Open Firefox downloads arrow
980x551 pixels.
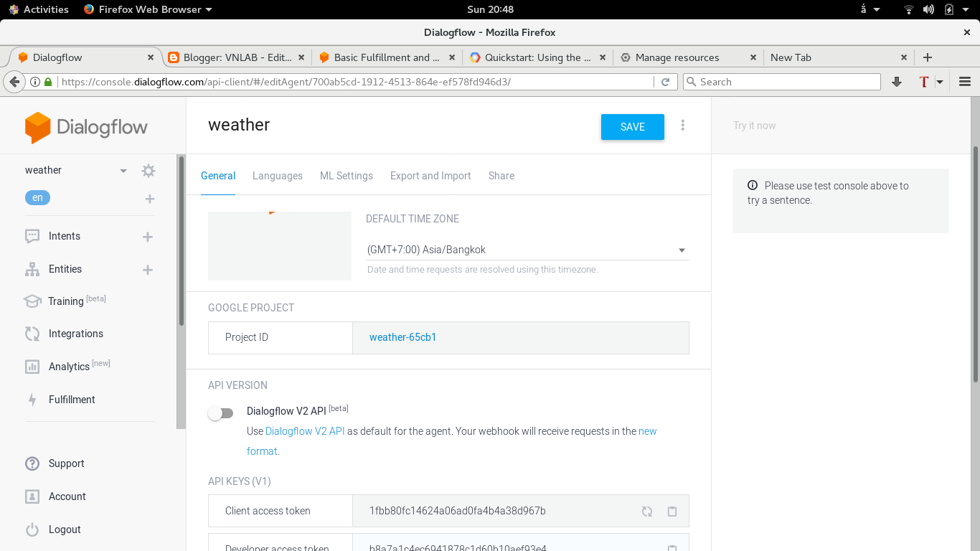point(897,82)
